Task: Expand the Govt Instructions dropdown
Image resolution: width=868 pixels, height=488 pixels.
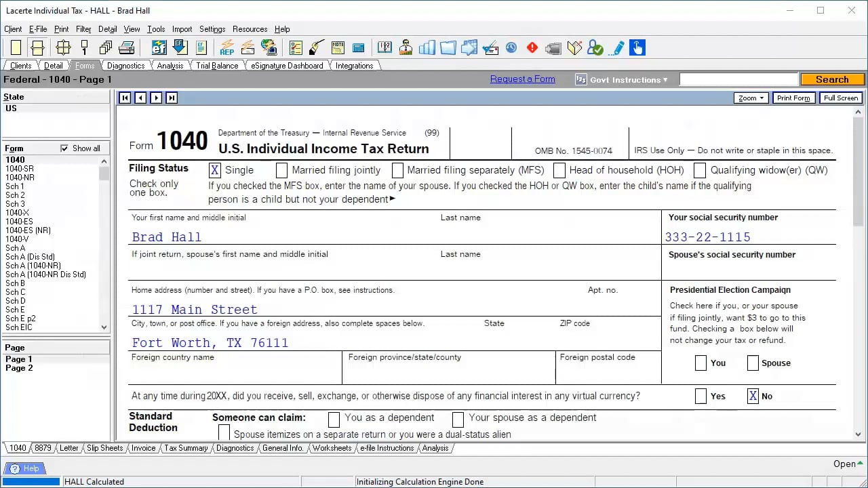Action: tap(622, 80)
